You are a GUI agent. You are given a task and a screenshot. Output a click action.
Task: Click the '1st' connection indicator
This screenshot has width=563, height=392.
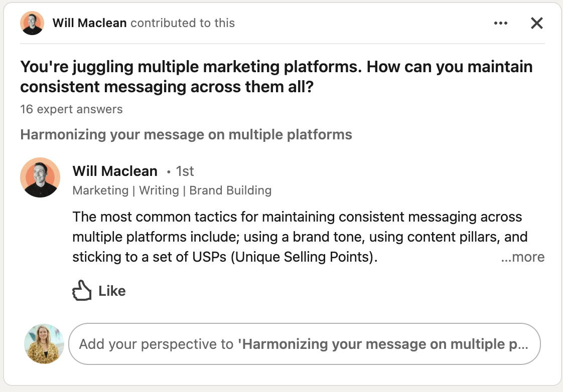point(185,171)
